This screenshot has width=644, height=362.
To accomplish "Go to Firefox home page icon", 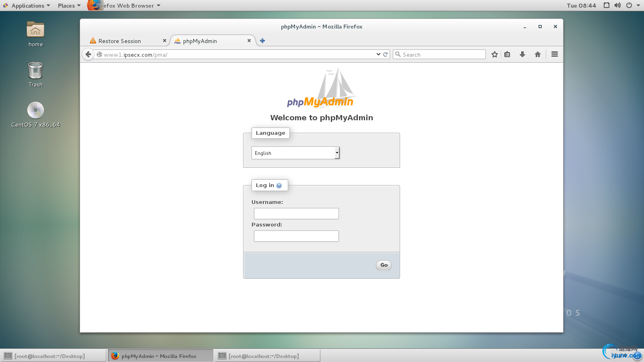I will (x=538, y=54).
